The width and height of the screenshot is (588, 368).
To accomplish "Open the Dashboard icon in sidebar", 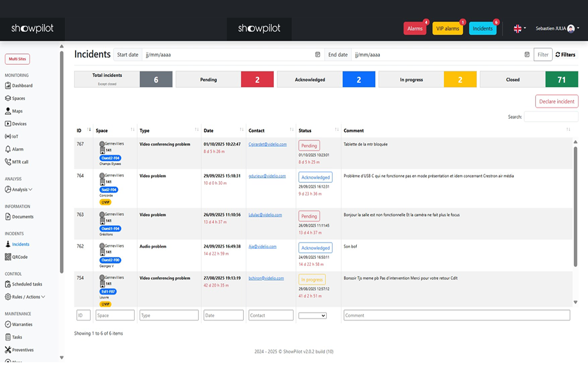I will click(8, 85).
